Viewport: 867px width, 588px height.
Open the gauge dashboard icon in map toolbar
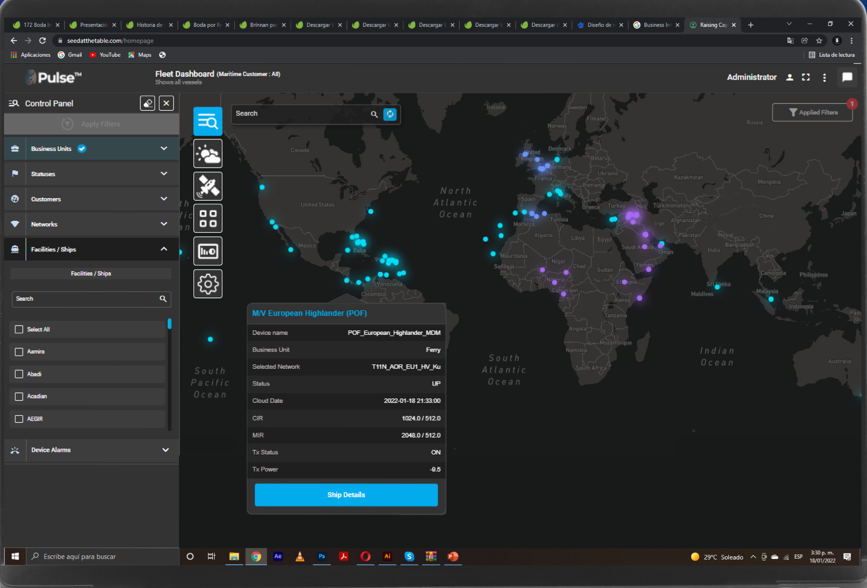(x=208, y=251)
